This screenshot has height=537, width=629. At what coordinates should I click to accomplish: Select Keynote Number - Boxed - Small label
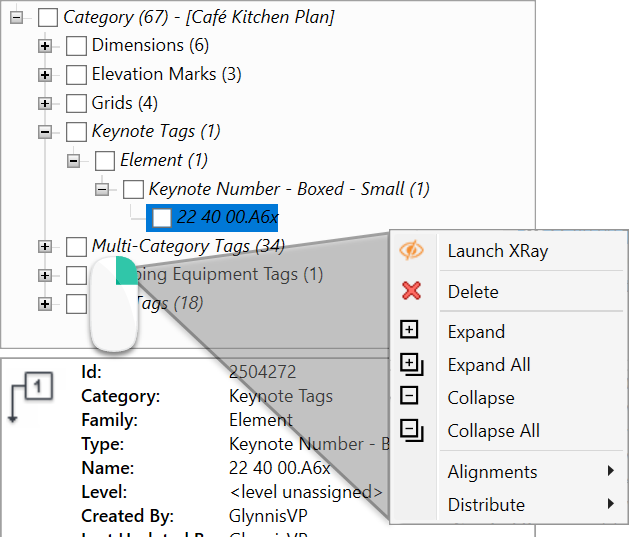[289, 189]
